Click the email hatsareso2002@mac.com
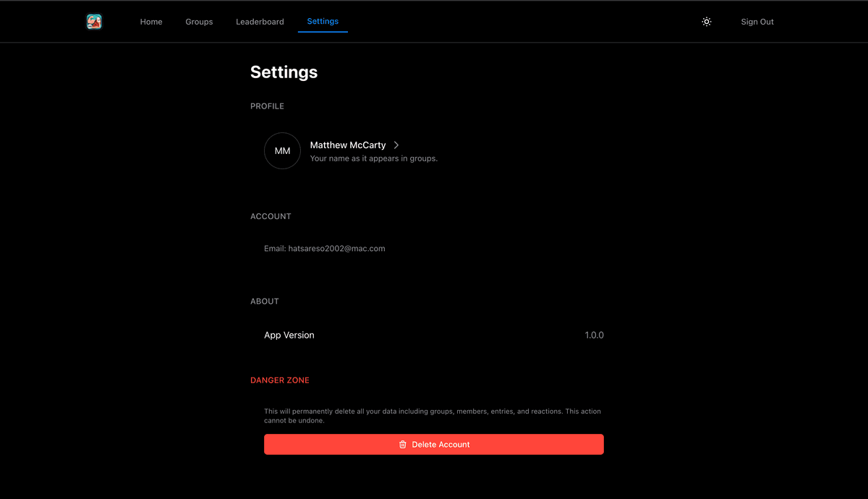The height and width of the screenshot is (499, 868). pyautogui.click(x=324, y=248)
